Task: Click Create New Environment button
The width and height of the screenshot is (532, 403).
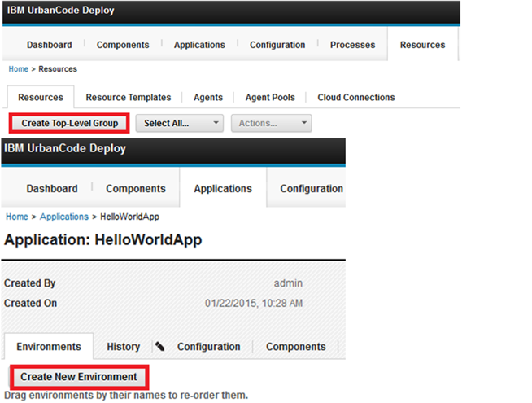Action: pos(79,377)
